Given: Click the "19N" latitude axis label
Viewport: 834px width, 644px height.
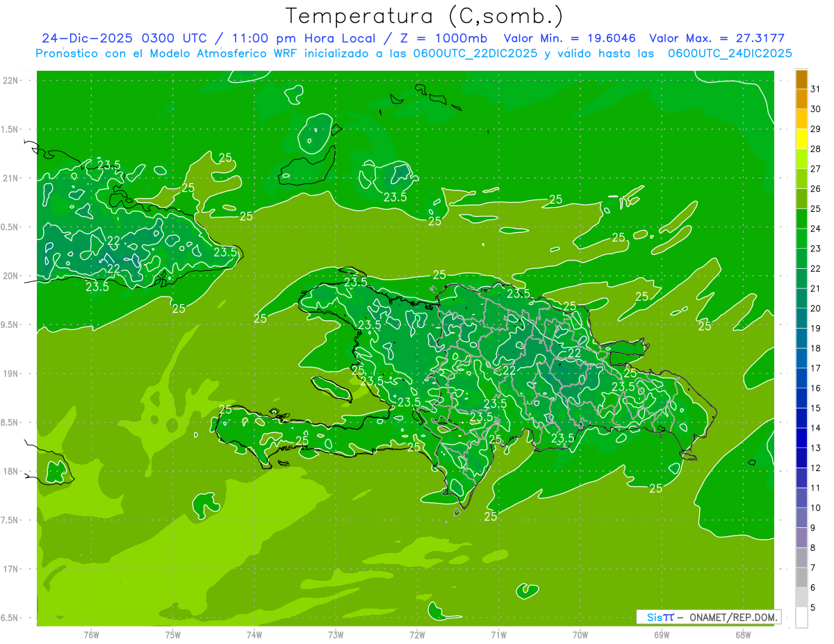Looking at the screenshot, I should [x=11, y=374].
